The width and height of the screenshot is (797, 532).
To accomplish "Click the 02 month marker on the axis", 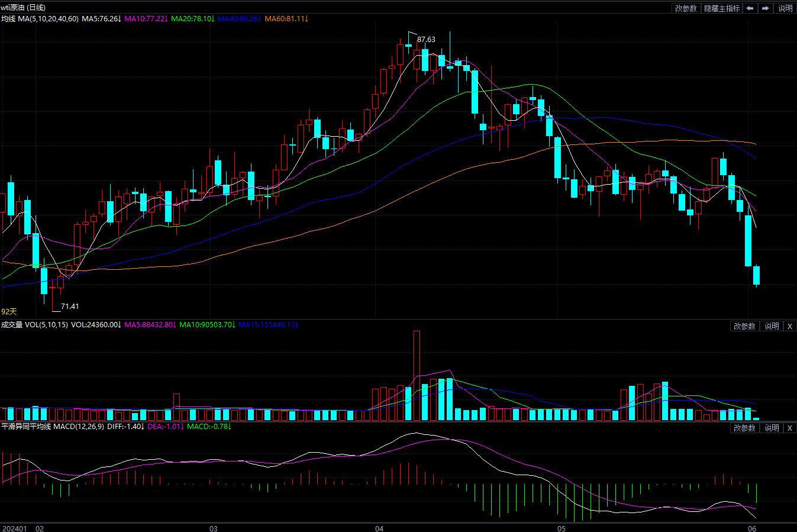I will coord(40,528).
